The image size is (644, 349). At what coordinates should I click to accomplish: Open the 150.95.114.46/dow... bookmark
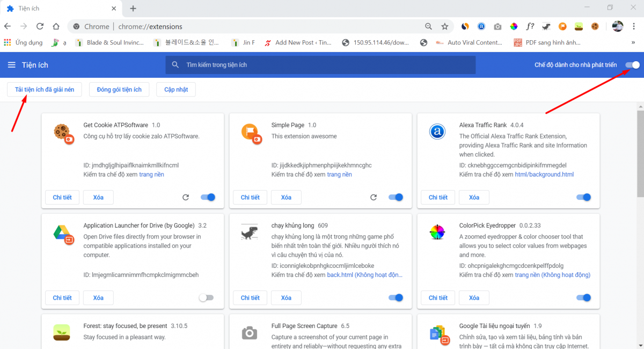375,42
